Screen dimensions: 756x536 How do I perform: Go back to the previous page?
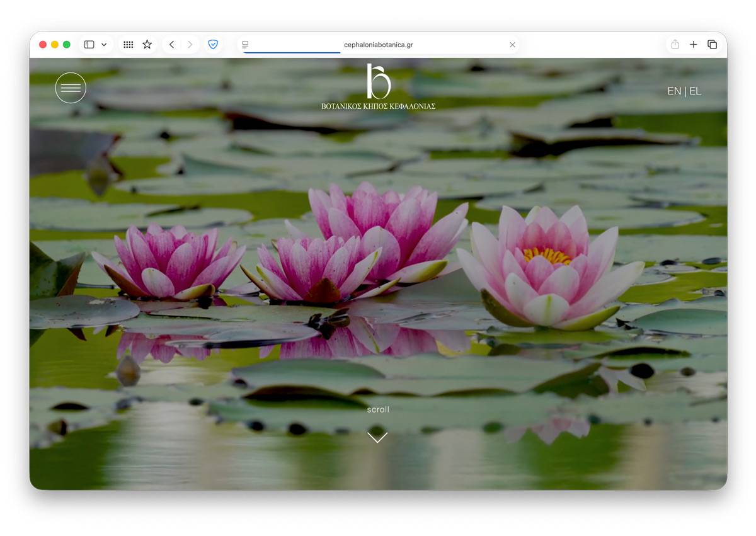(x=171, y=45)
